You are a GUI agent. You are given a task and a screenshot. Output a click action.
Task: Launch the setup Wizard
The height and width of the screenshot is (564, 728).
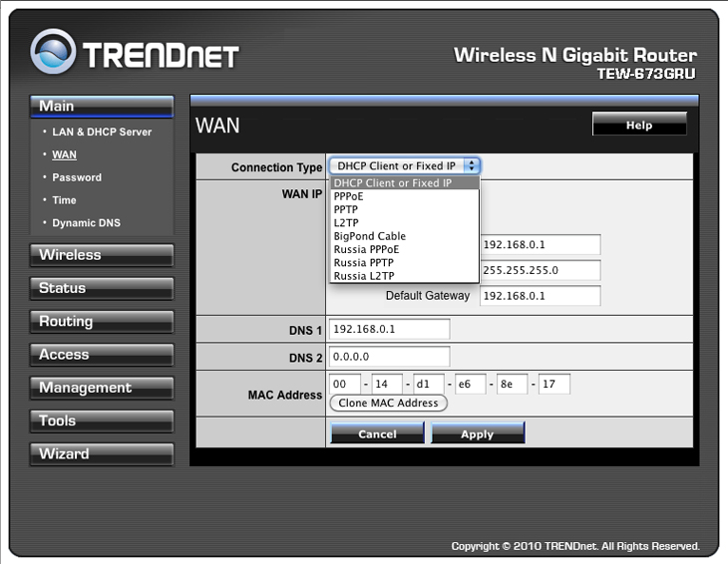tap(101, 453)
